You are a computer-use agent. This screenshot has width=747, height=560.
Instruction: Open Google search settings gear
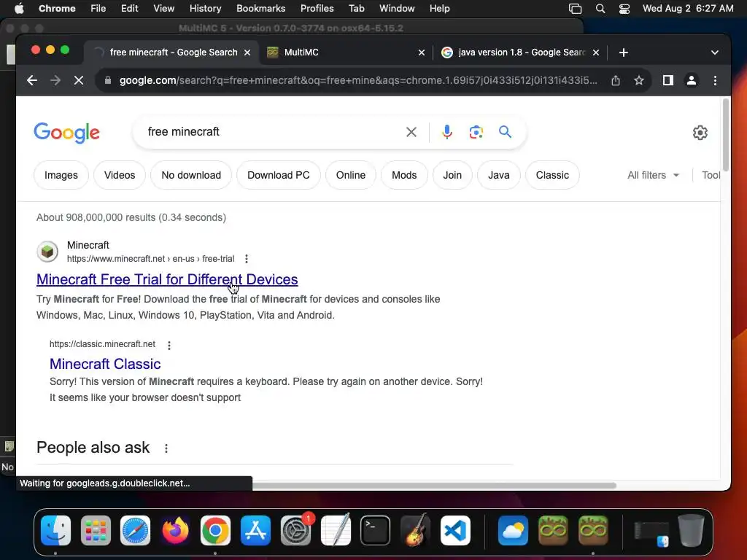[700, 133]
